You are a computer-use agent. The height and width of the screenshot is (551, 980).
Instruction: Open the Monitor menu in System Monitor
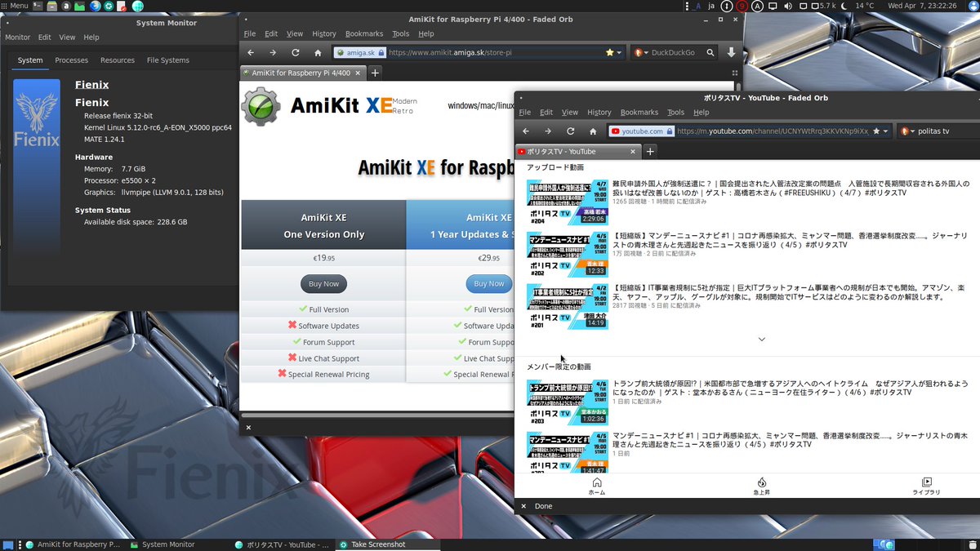tap(17, 37)
